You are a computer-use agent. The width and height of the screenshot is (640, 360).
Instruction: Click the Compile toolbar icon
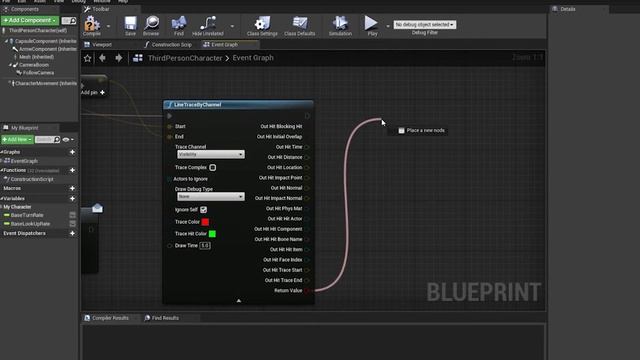pyautogui.click(x=92, y=24)
